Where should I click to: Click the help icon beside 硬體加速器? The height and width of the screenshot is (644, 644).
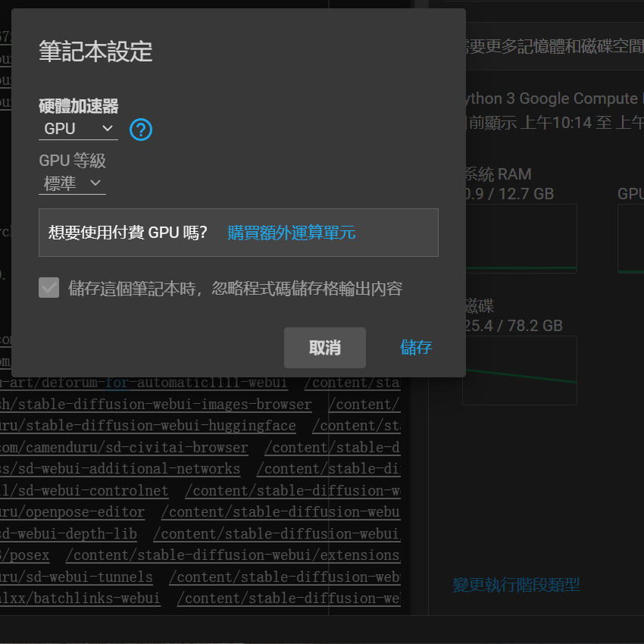coord(141,130)
